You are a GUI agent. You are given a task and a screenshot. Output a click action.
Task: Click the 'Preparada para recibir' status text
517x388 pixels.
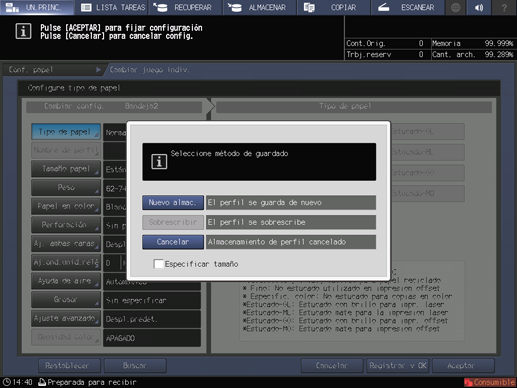point(92,382)
